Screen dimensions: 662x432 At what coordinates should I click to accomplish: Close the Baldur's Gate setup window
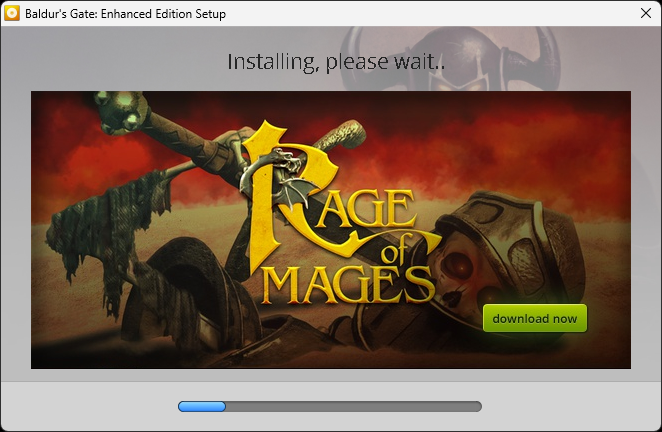646,13
